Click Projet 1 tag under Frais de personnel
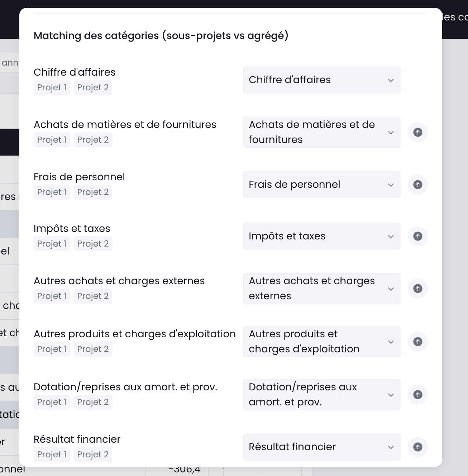Image resolution: width=468 pixels, height=476 pixels. pyautogui.click(x=52, y=192)
